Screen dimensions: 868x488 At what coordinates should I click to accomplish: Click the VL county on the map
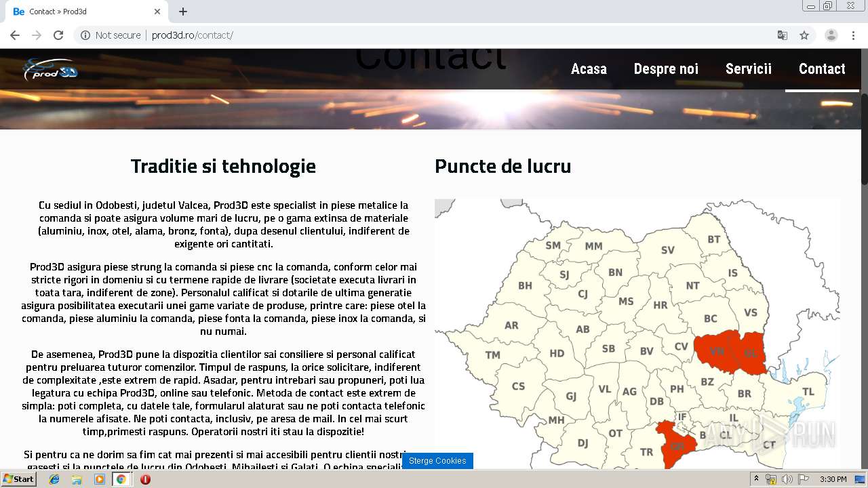click(605, 390)
